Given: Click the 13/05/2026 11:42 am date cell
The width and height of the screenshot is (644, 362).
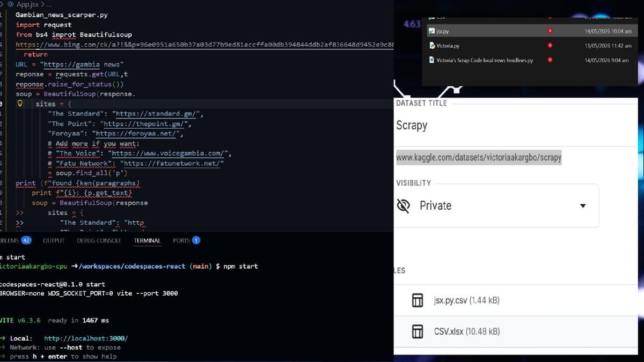Looking at the screenshot, I should [608, 46].
